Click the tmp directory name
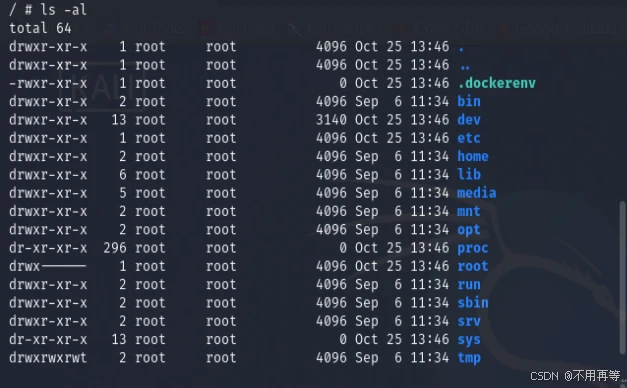The width and height of the screenshot is (627, 388). click(x=469, y=358)
